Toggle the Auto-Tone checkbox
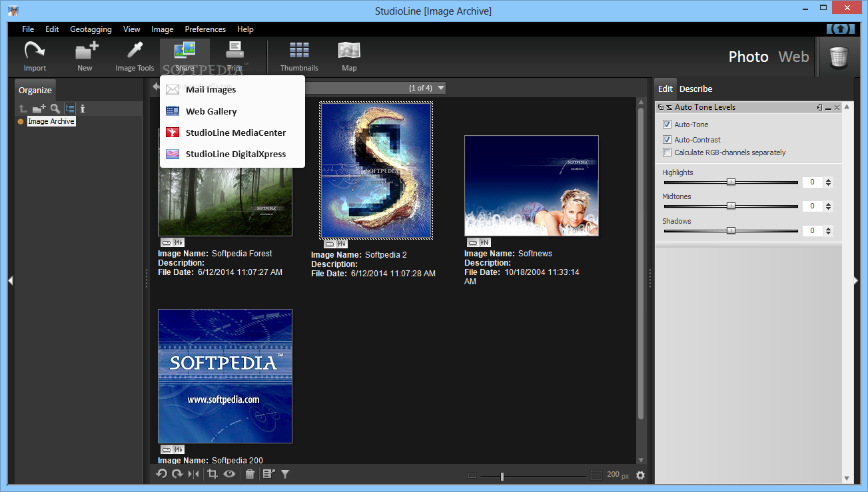This screenshot has width=868, height=492. tap(667, 124)
